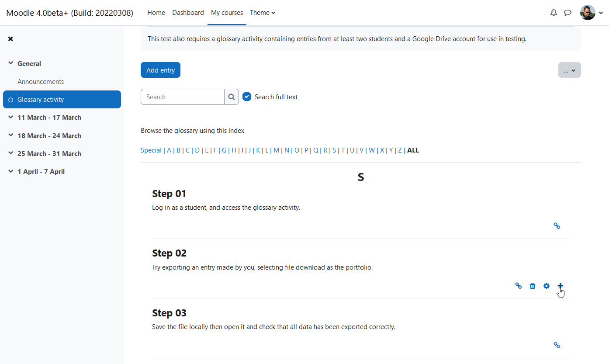Open Announcements in the course index

(41, 82)
